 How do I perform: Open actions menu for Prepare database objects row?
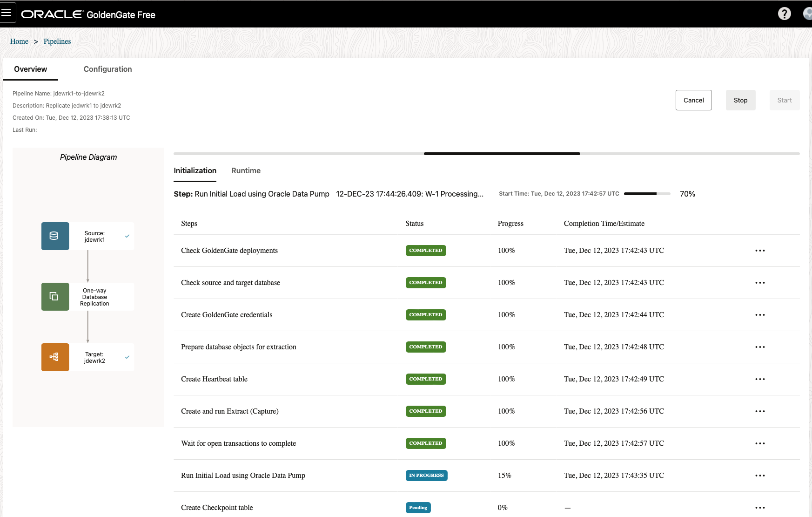760,347
